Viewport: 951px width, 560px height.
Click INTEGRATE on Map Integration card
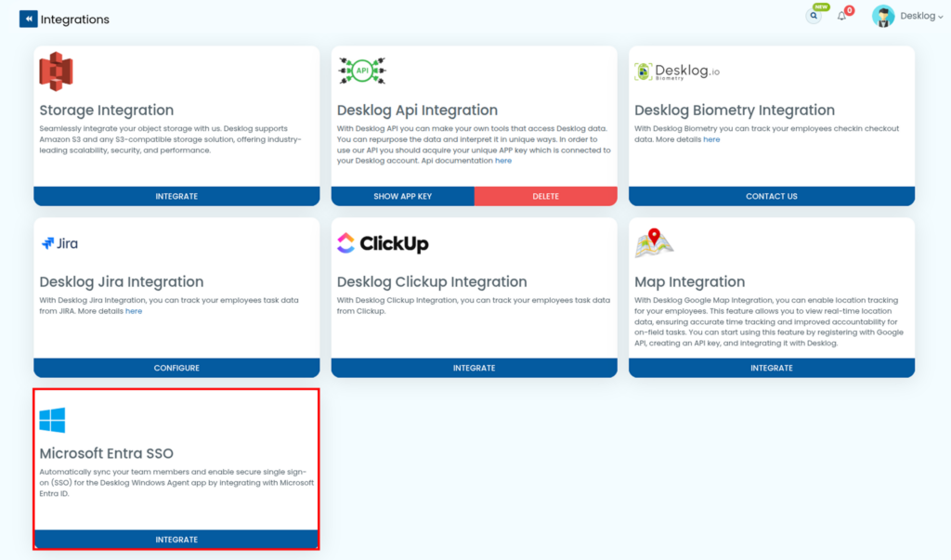coord(772,368)
